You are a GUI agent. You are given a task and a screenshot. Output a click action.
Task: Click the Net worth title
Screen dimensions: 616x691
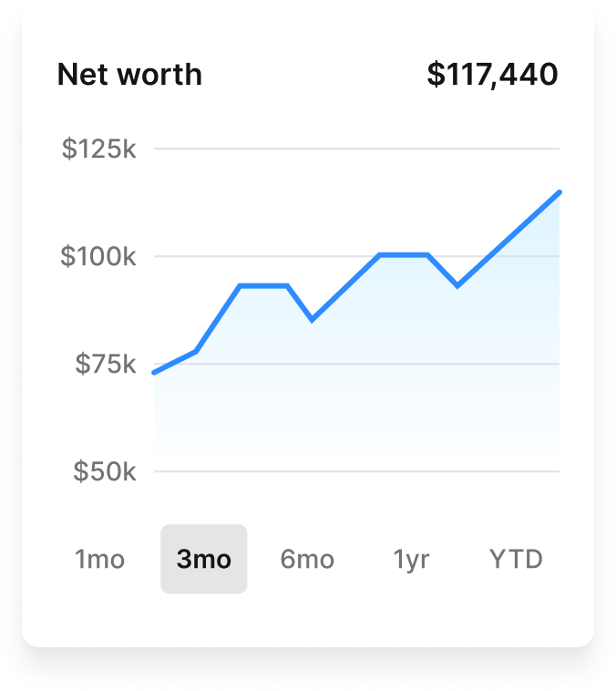tap(129, 75)
